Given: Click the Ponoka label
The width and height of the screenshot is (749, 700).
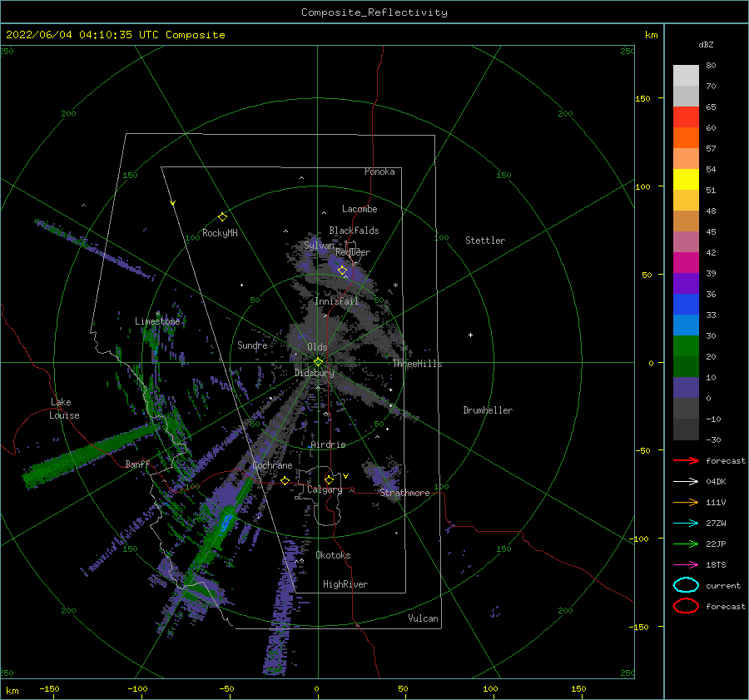Looking at the screenshot, I should (379, 171).
